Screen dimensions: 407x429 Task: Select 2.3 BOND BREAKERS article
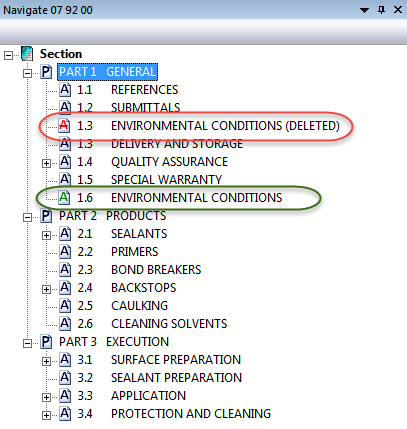[139, 270]
